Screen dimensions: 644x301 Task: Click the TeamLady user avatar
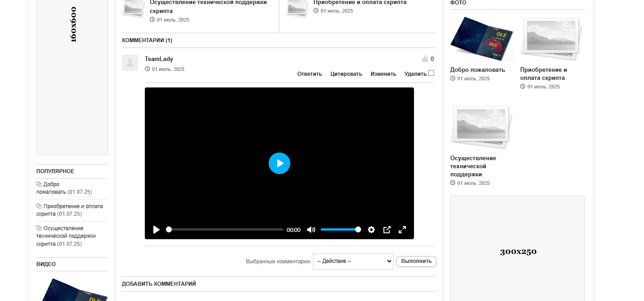(130, 63)
